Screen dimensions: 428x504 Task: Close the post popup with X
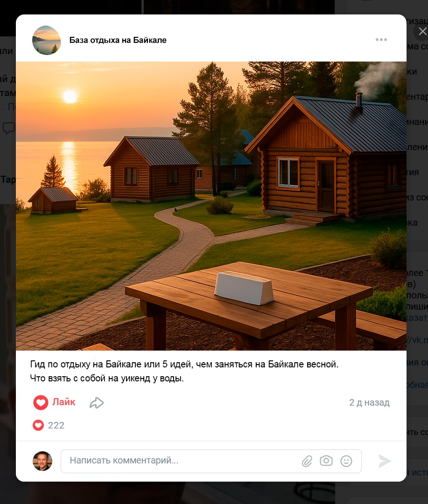(x=422, y=31)
